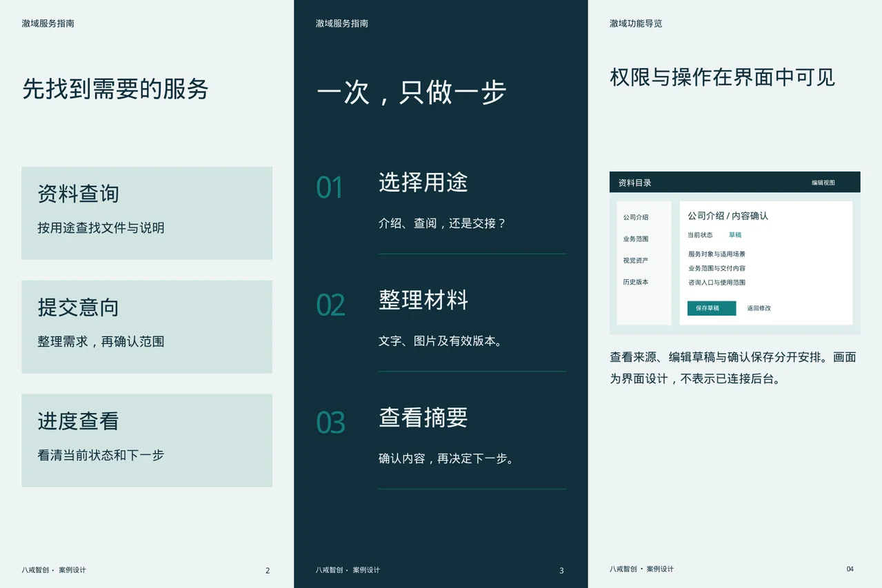The image size is (882, 588).
Task: Click 八戒智创 · 案例设计 footer on dark page
Action: pyautogui.click(x=348, y=570)
